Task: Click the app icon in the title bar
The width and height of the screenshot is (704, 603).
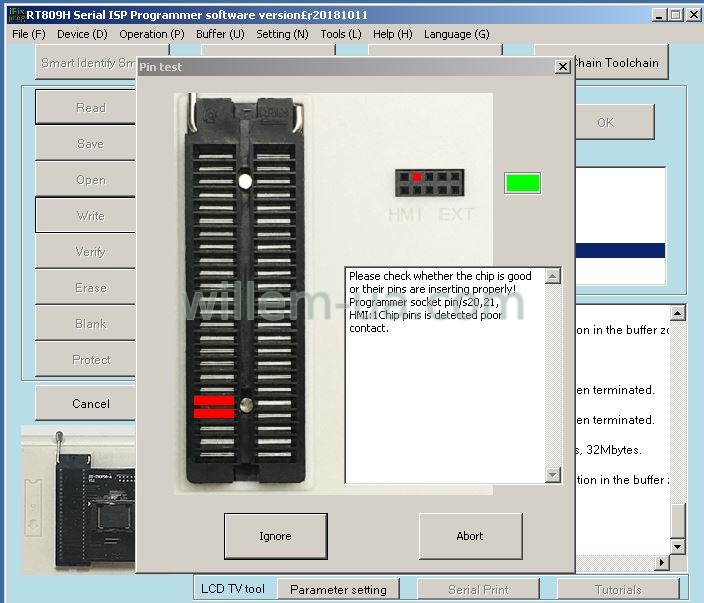Action: 16,15
